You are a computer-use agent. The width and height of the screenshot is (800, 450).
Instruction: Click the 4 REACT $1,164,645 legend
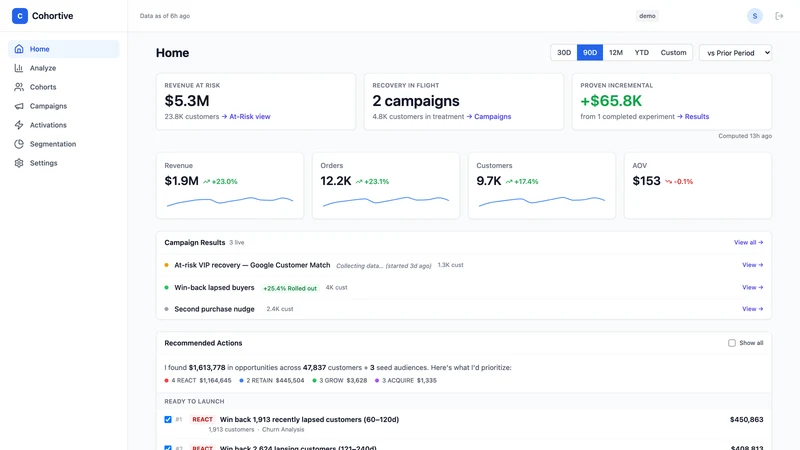[198, 381]
